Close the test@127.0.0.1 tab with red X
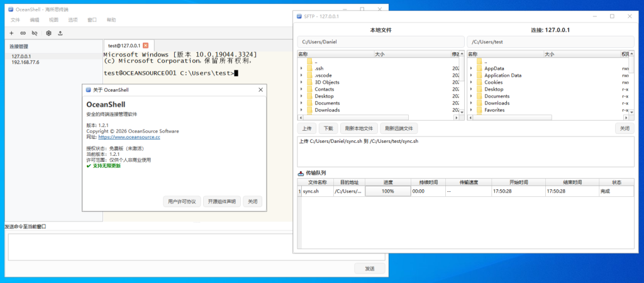This screenshot has height=283, width=644. pos(145,45)
